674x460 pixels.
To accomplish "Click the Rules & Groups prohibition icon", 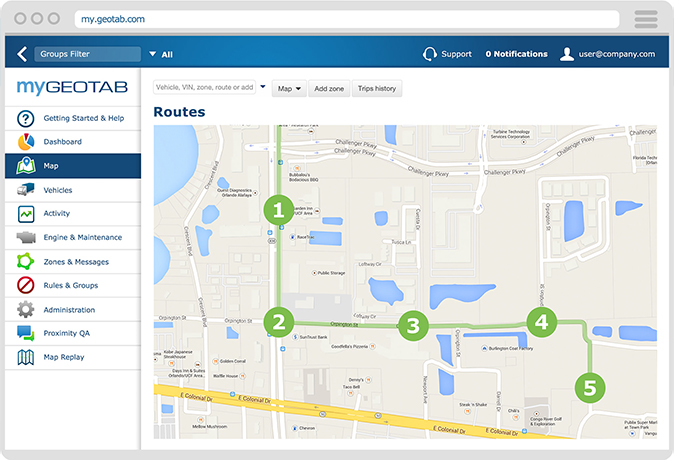I will click(x=25, y=285).
